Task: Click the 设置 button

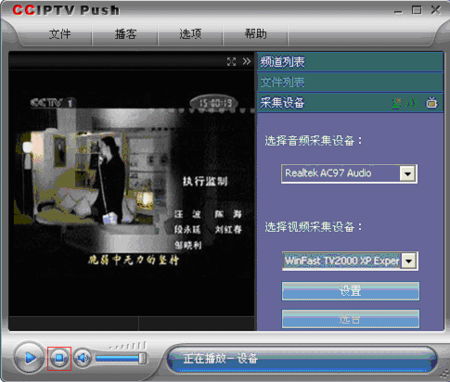Action: click(350, 291)
